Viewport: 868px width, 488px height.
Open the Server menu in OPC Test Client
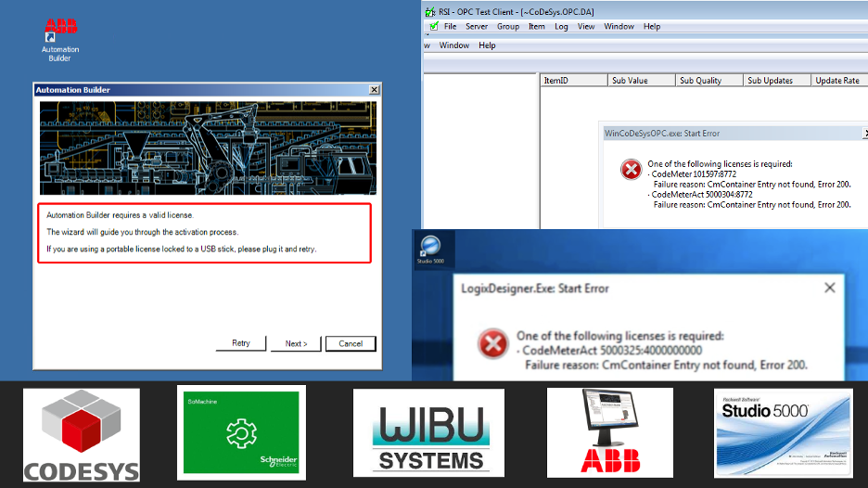pos(477,26)
